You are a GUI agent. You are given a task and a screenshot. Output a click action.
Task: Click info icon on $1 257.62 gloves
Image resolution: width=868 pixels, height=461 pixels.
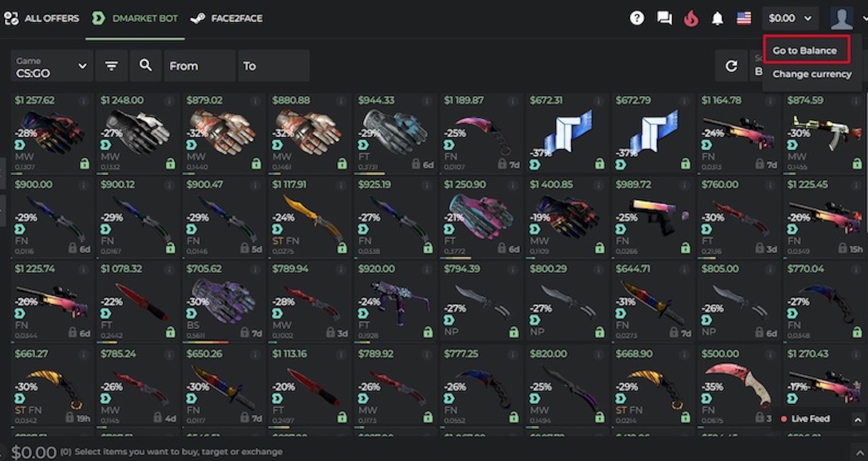(84, 101)
